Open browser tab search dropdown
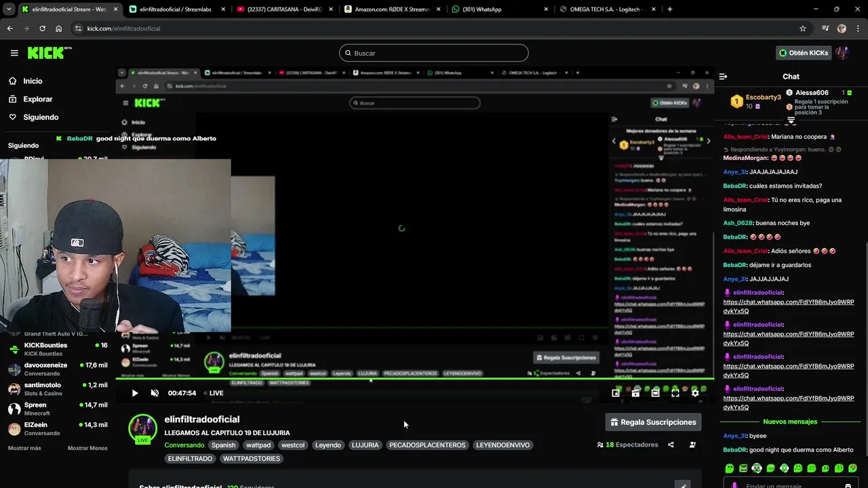The height and width of the screenshot is (488, 868). pos(7,9)
